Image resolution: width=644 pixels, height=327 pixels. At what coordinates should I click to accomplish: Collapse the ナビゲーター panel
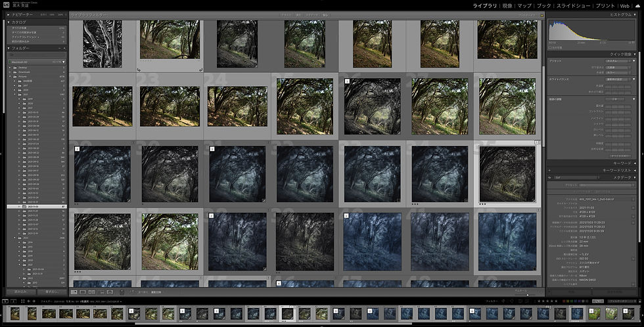pyautogui.click(x=9, y=14)
